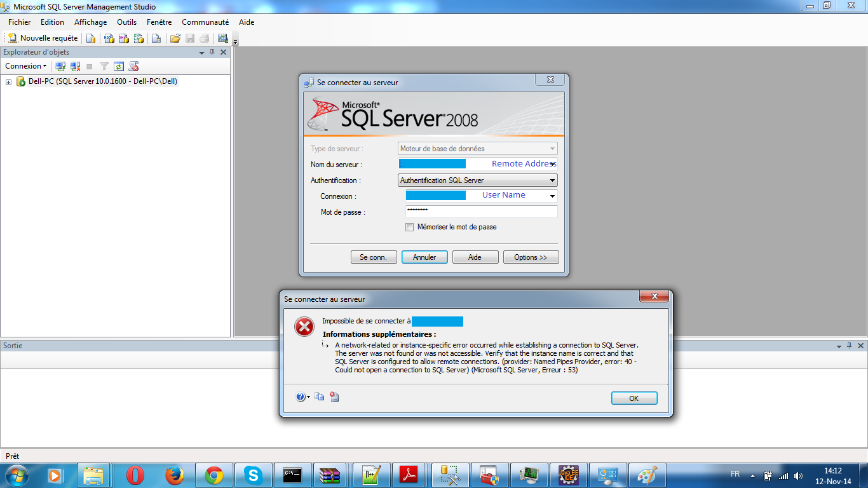Viewport: 868px width, 488px height.
Task: Click the XMLA query toolbar icon
Action: tap(138, 38)
